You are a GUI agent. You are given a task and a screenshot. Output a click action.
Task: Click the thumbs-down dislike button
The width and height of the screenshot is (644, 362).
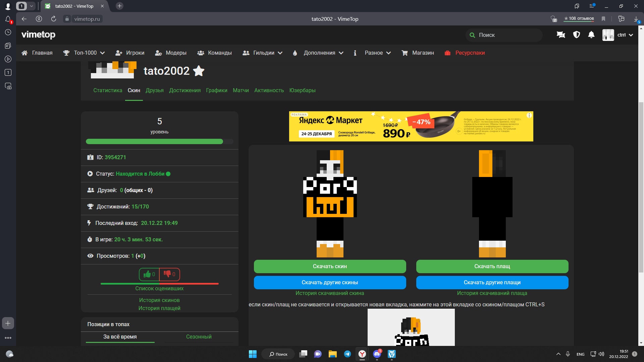click(169, 274)
